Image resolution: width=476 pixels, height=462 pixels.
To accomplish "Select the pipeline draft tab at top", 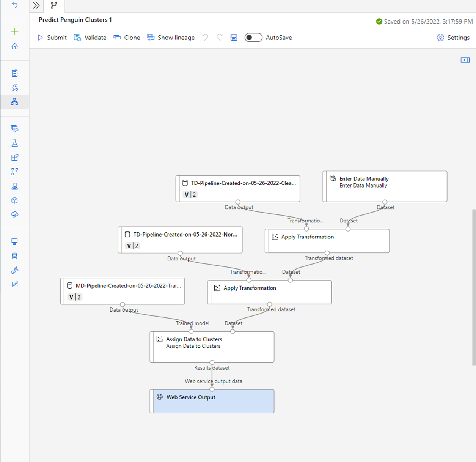I will pos(54,5).
